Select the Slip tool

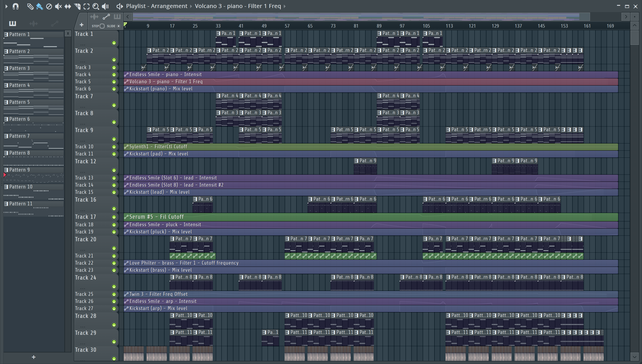coord(68,6)
